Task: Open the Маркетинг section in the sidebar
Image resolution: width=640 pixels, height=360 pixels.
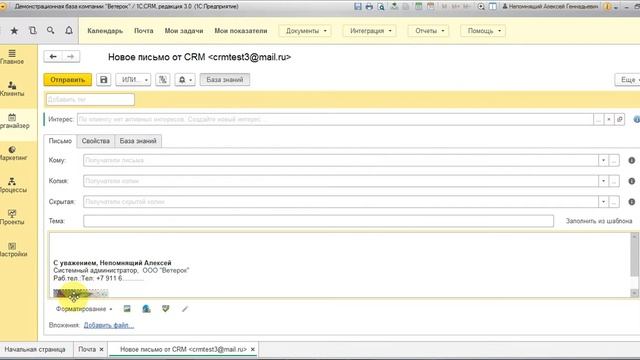Action: click(12, 153)
